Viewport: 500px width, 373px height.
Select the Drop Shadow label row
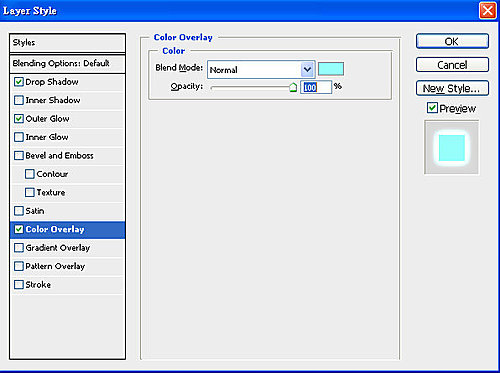[67, 82]
